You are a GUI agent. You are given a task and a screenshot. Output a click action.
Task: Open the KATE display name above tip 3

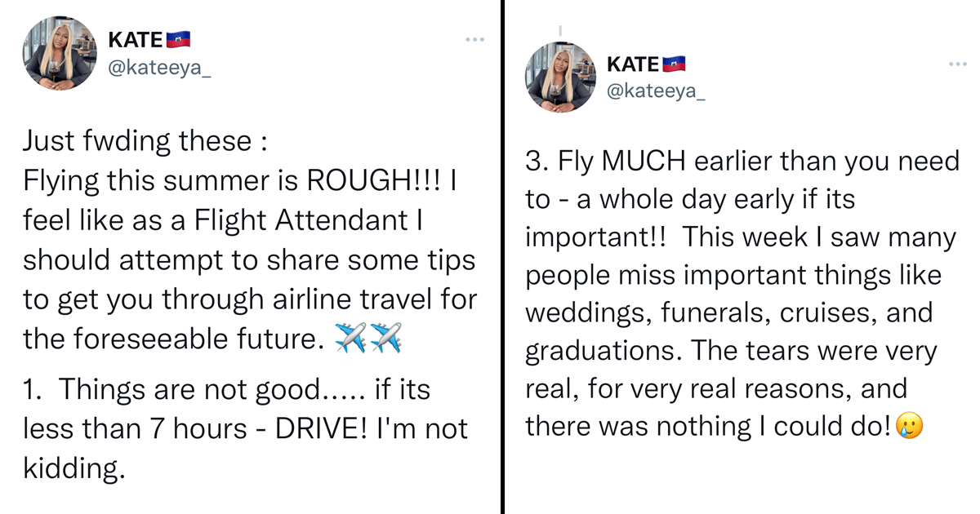633,64
